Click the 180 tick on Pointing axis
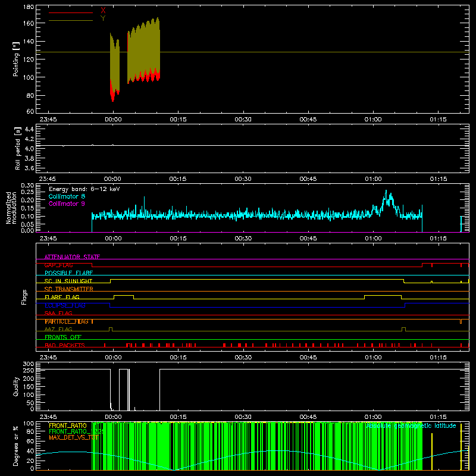The width and height of the screenshot is (476, 476). point(29,7)
